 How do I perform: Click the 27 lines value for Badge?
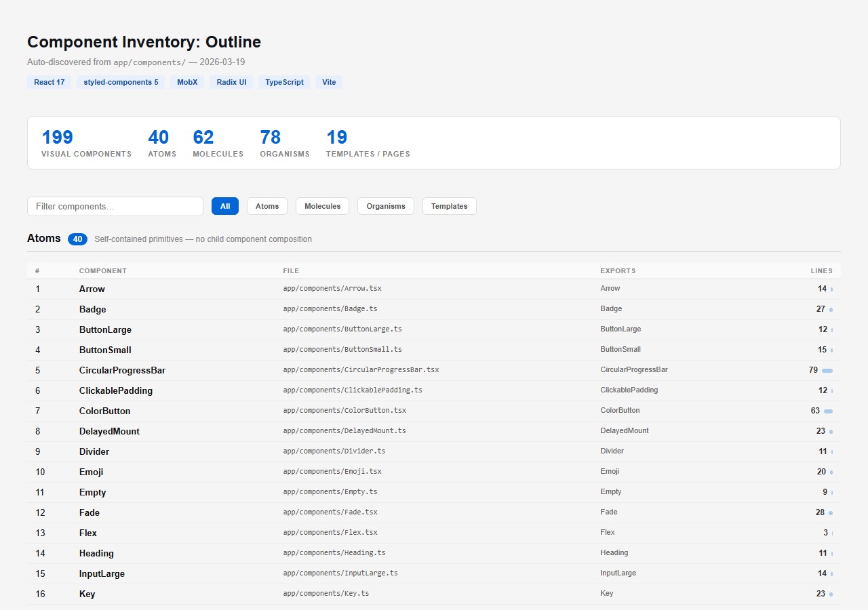tap(821, 309)
